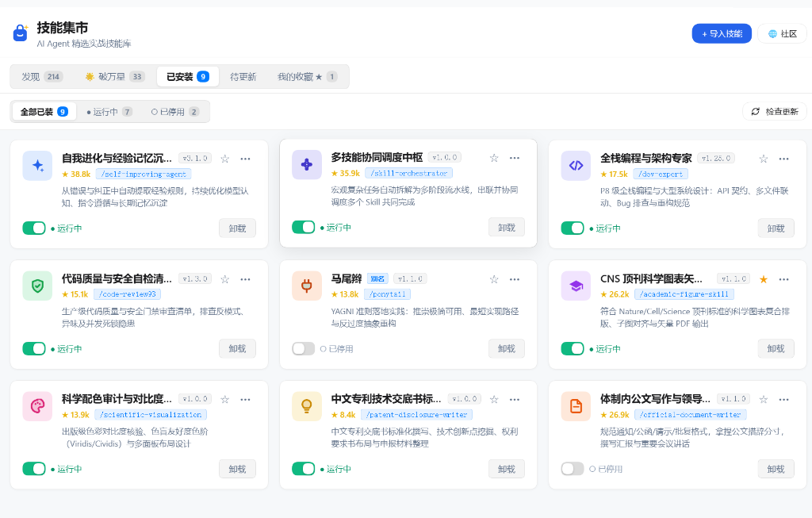Star the 全栈编程与架构专家 skill
812x518 pixels.
(764, 159)
